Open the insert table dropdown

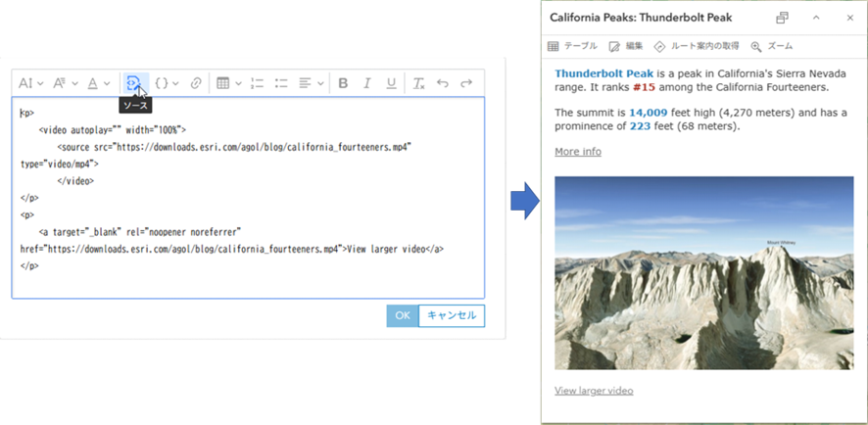[x=228, y=83]
